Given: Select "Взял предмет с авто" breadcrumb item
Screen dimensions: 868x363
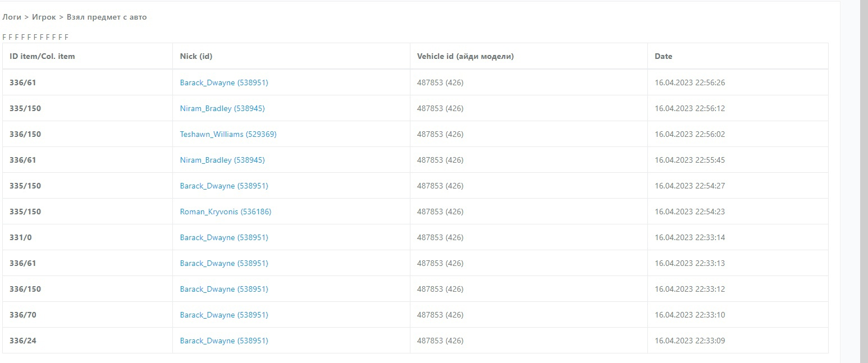Looking at the screenshot, I should point(107,17).
